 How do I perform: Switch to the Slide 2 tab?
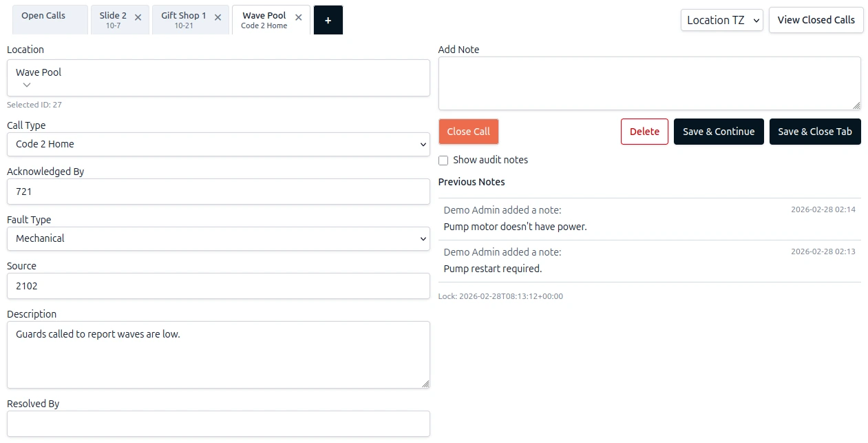point(113,19)
